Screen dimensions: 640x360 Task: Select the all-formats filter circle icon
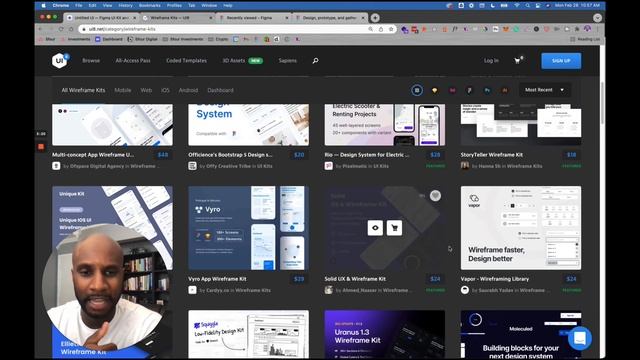417,90
